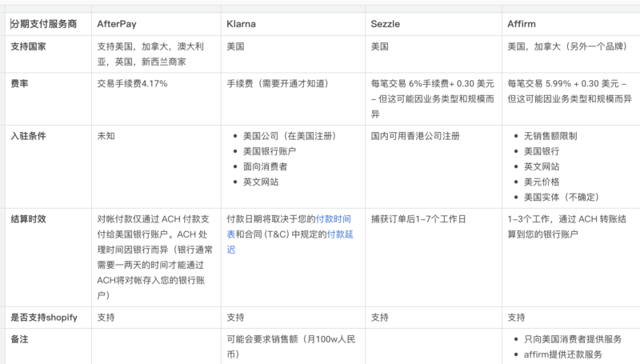Click the 是否支持shopify row label
Viewport: 640px width, 364px height.
coord(44,318)
